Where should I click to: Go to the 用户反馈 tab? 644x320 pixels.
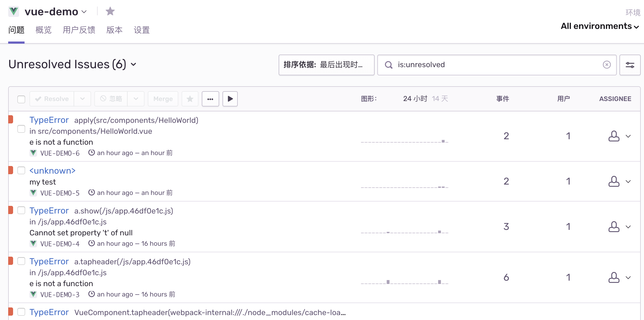click(79, 30)
